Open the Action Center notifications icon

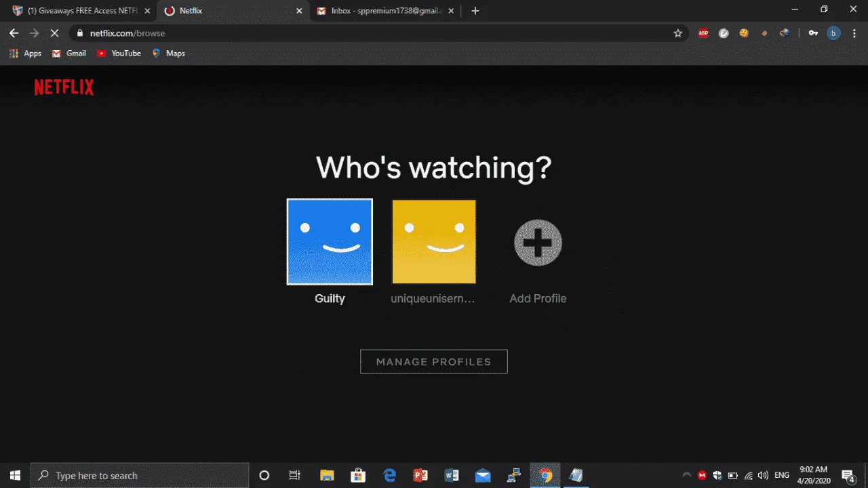[848, 475]
